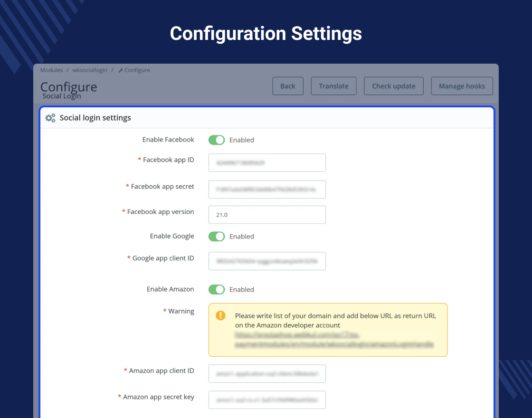Viewport: 532px width, 418px height.
Task: Click the Social login settings panel header
Action: pos(266,118)
